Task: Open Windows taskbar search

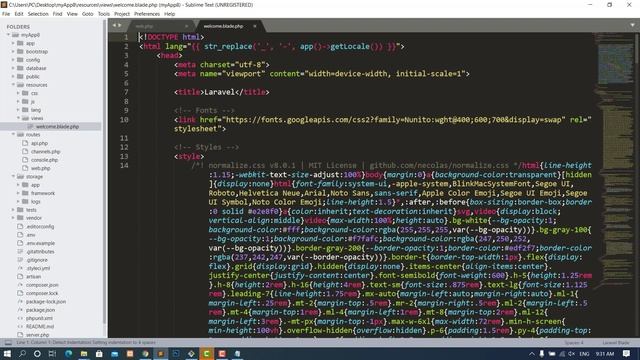Action: tap(22, 353)
